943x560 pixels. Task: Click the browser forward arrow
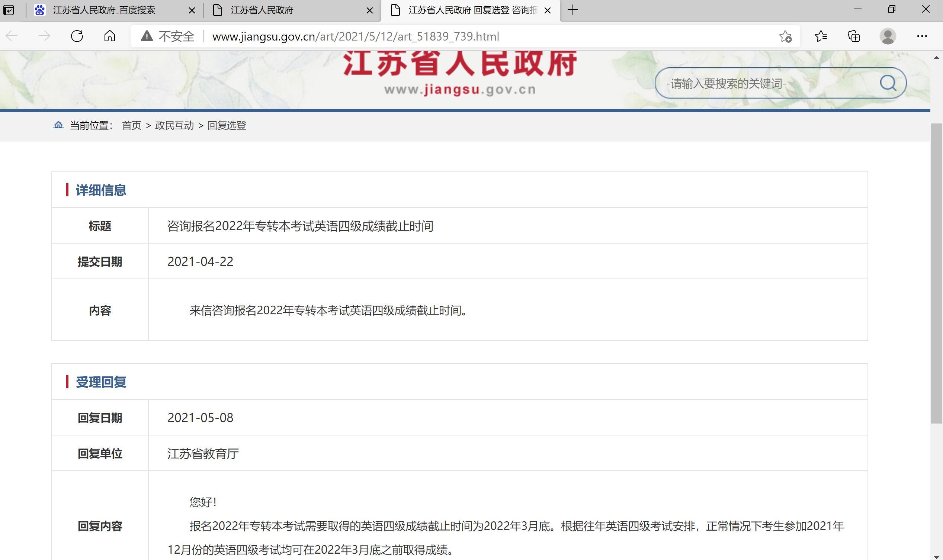pyautogui.click(x=44, y=36)
